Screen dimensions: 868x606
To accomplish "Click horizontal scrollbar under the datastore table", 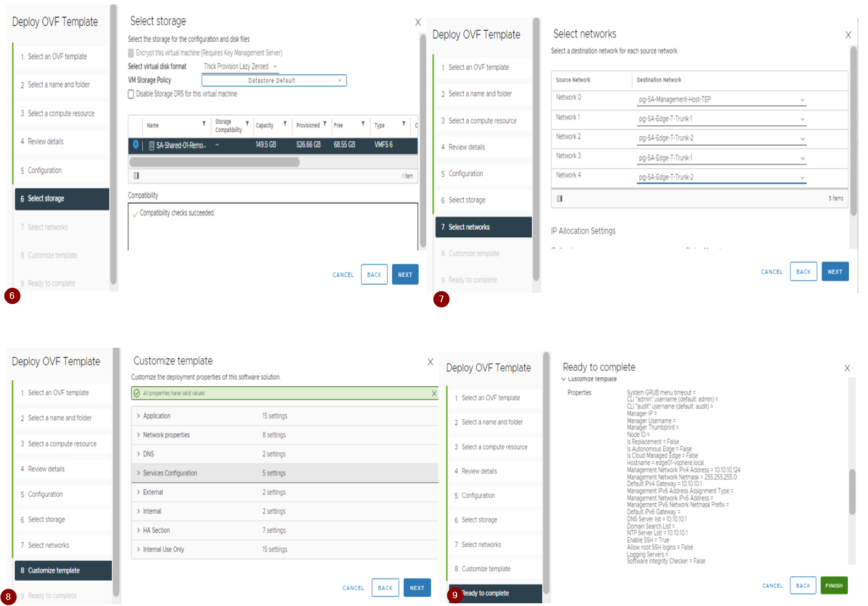I will click(x=214, y=162).
